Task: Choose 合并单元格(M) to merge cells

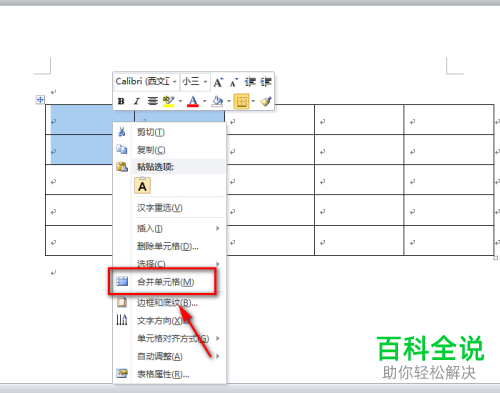Action: (170, 282)
